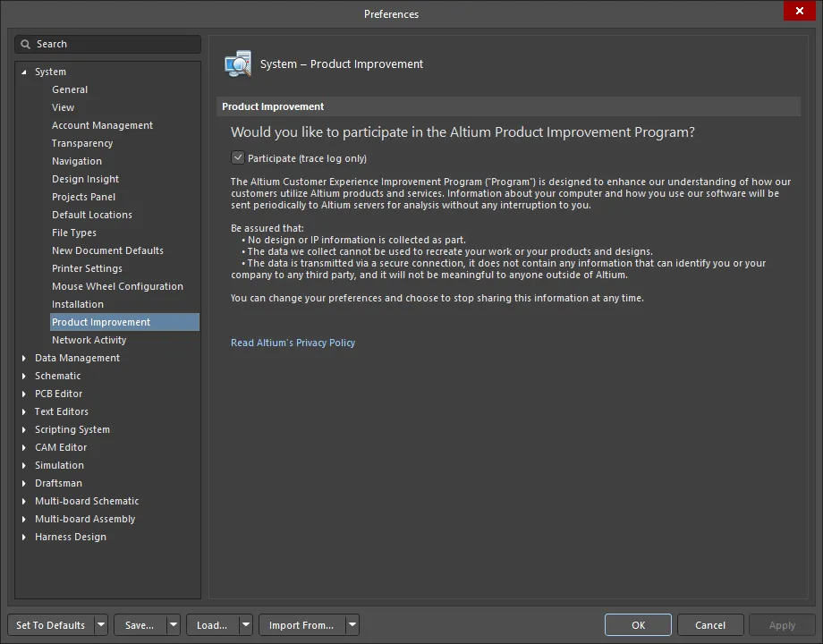Open the Mouse Wheel Configuration page
The height and width of the screenshot is (644, 823).
(x=117, y=286)
